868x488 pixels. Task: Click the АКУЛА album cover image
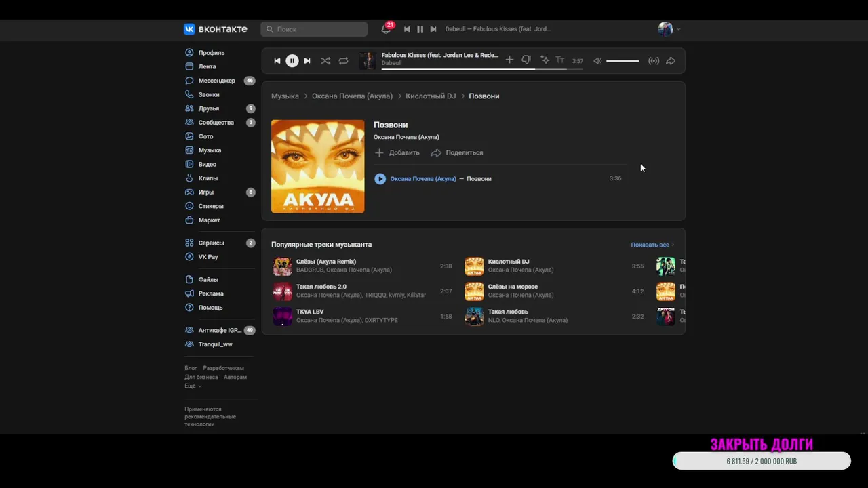pos(317,166)
